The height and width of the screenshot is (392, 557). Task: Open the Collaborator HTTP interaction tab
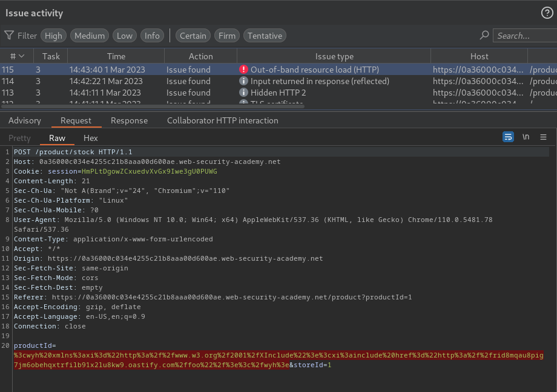point(223,120)
